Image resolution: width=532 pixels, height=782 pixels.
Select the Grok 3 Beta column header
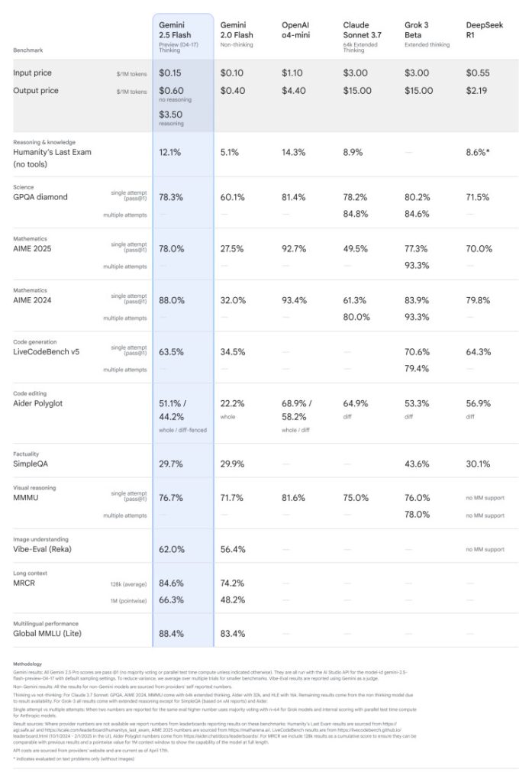[416, 30]
